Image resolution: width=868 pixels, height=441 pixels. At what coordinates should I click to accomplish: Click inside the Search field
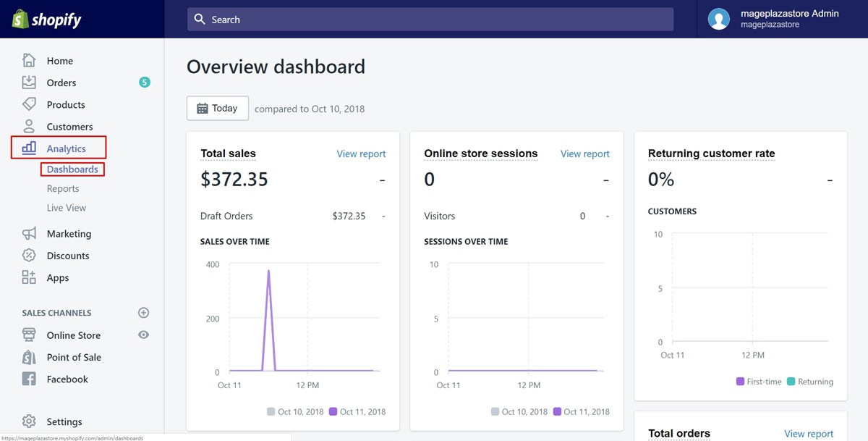tap(430, 20)
